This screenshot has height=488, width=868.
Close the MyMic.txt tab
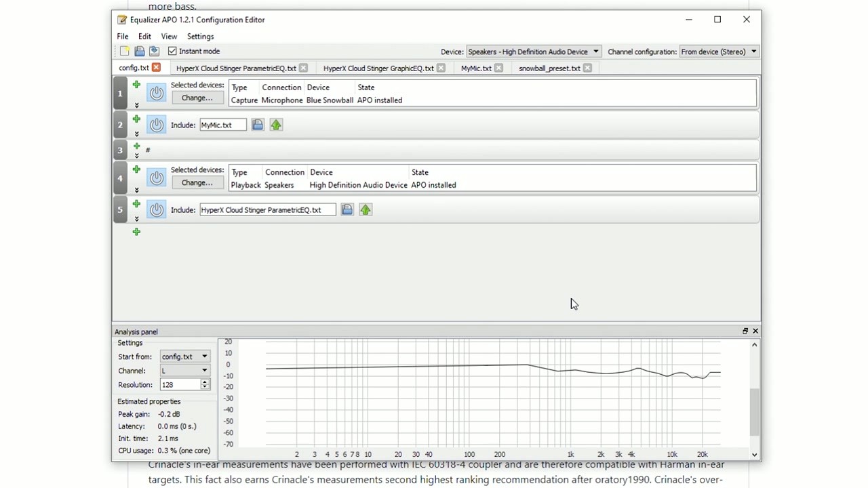[x=498, y=68]
